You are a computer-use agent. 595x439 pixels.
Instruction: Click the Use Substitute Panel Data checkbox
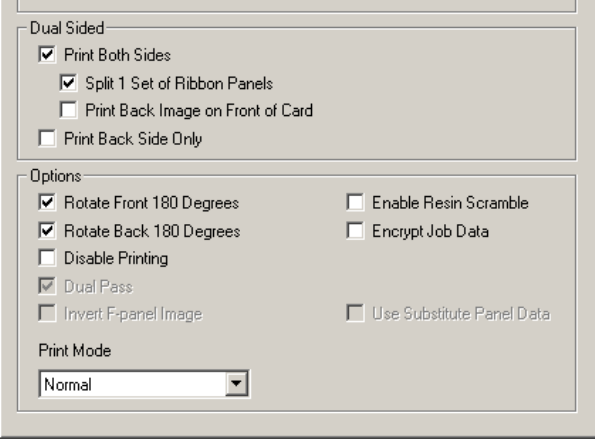tap(355, 313)
